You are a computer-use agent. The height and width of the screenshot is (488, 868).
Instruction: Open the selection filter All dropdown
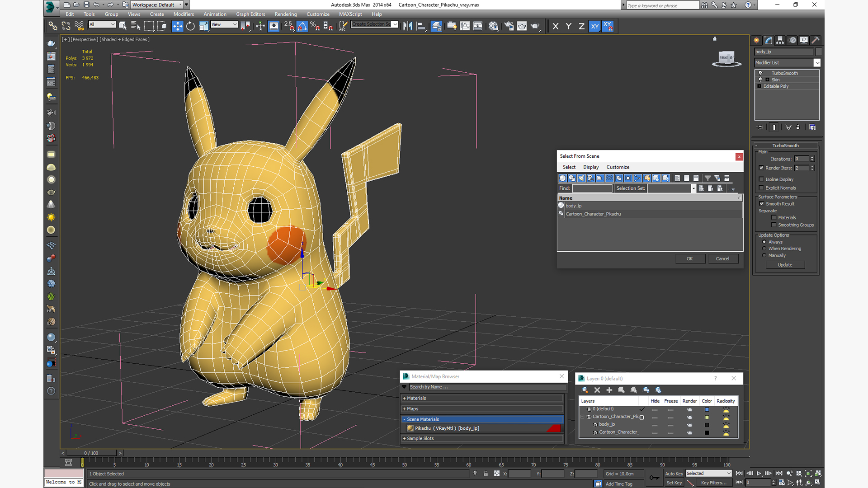tap(102, 24)
